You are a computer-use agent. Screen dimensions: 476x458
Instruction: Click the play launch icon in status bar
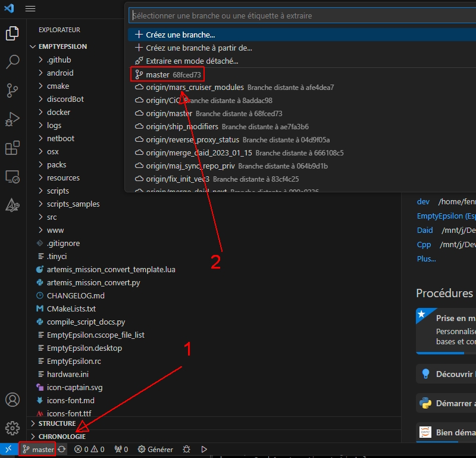[x=204, y=449]
